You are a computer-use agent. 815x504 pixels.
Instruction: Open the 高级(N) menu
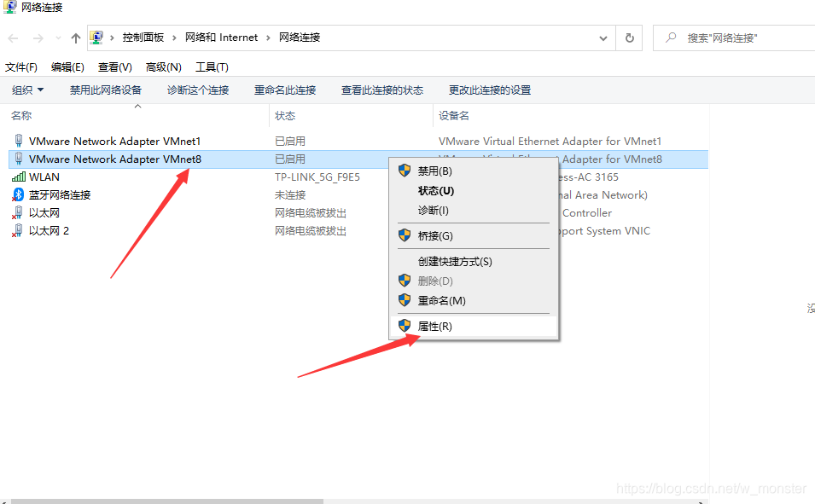point(163,67)
